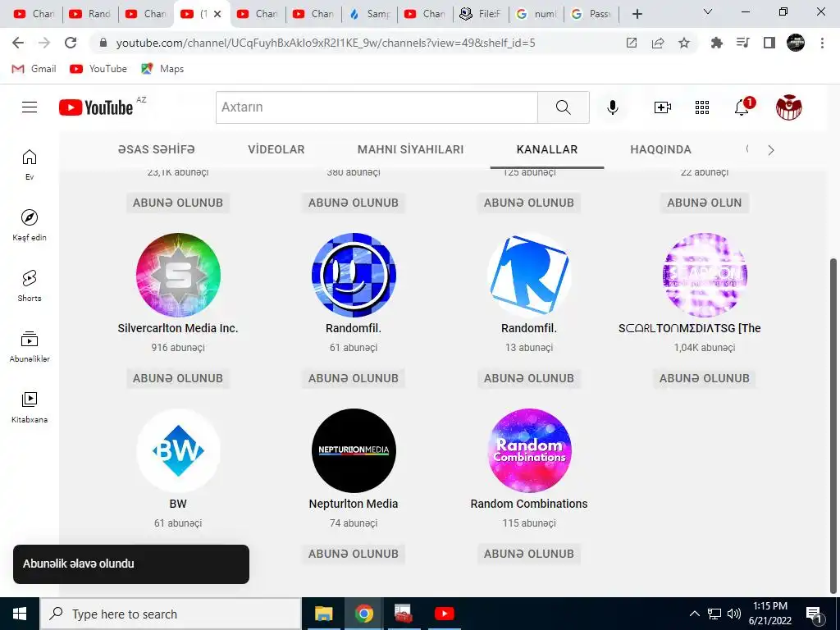Share this page using the share icon
Image resolution: width=840 pixels, height=630 pixels.
(x=657, y=43)
